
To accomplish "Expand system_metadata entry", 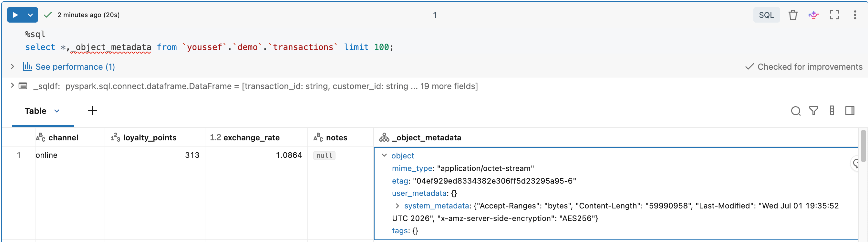I will click(397, 205).
